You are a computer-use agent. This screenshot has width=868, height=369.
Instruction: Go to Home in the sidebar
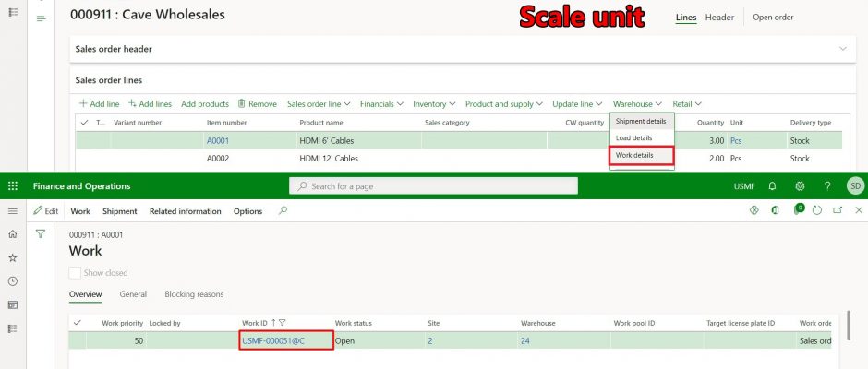pyautogui.click(x=13, y=234)
